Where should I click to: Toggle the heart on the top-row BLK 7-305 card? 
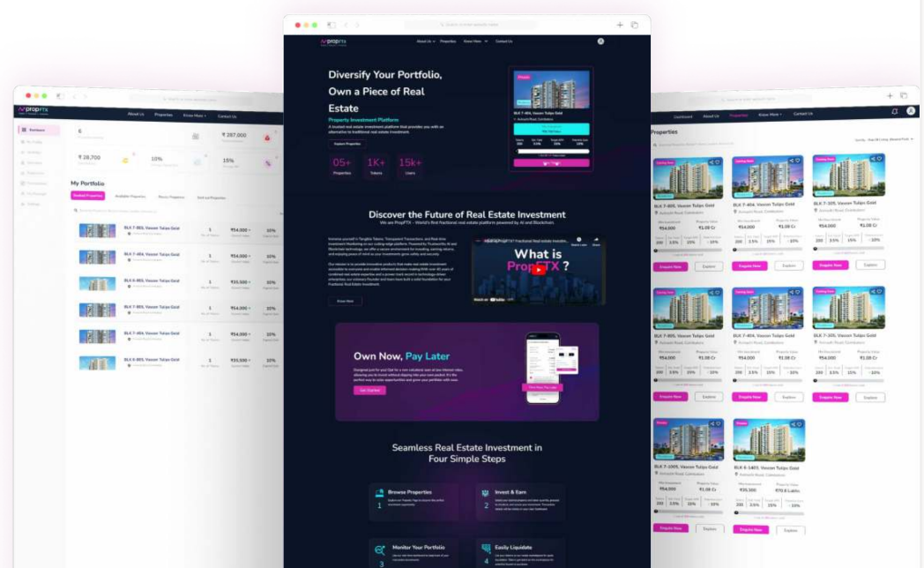click(879, 159)
